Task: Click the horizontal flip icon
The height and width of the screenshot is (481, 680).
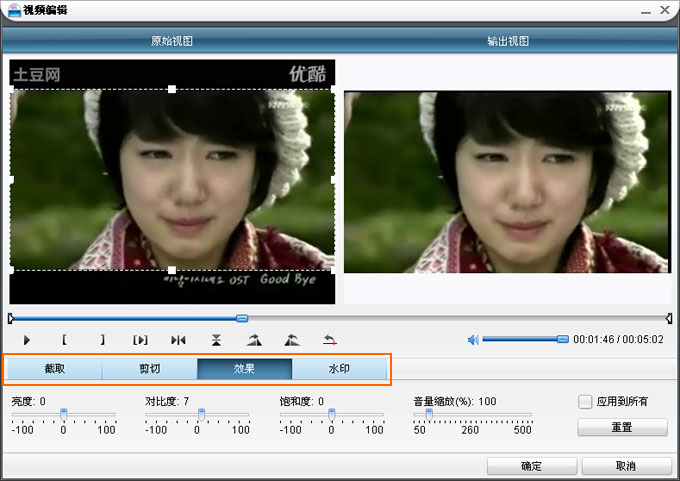Action: click(178, 340)
